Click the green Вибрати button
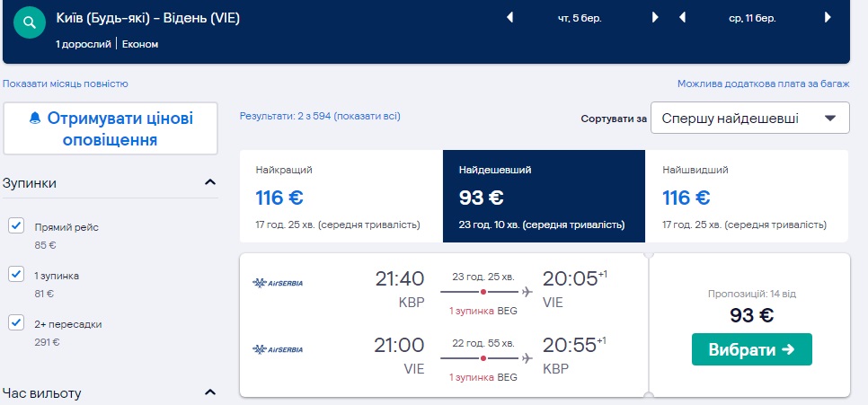 pyautogui.click(x=751, y=349)
